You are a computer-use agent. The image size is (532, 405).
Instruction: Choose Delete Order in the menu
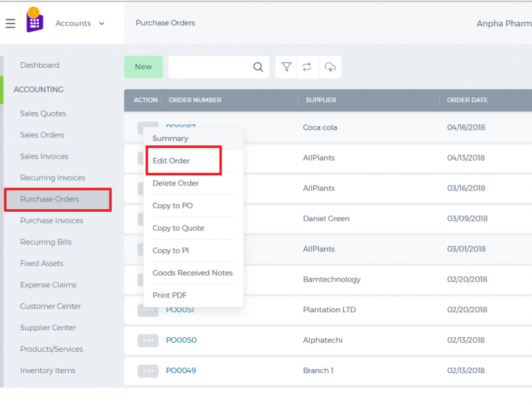point(175,183)
